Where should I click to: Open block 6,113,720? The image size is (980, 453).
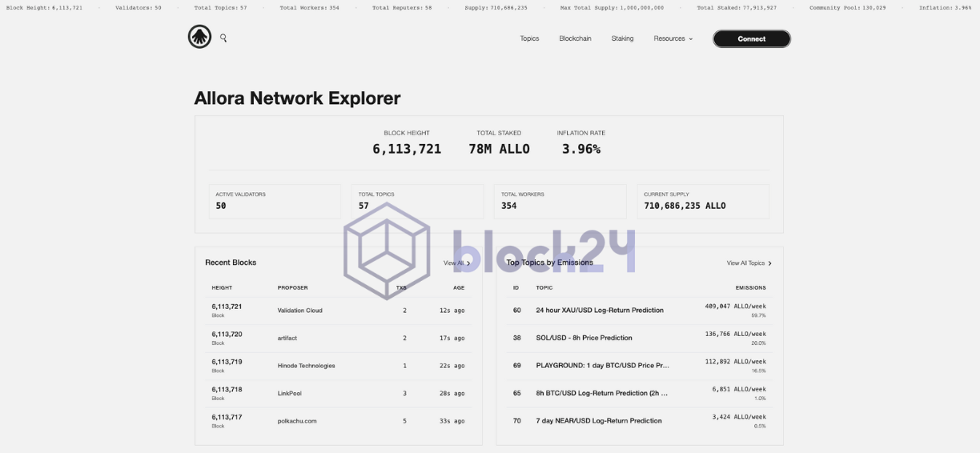point(227,335)
